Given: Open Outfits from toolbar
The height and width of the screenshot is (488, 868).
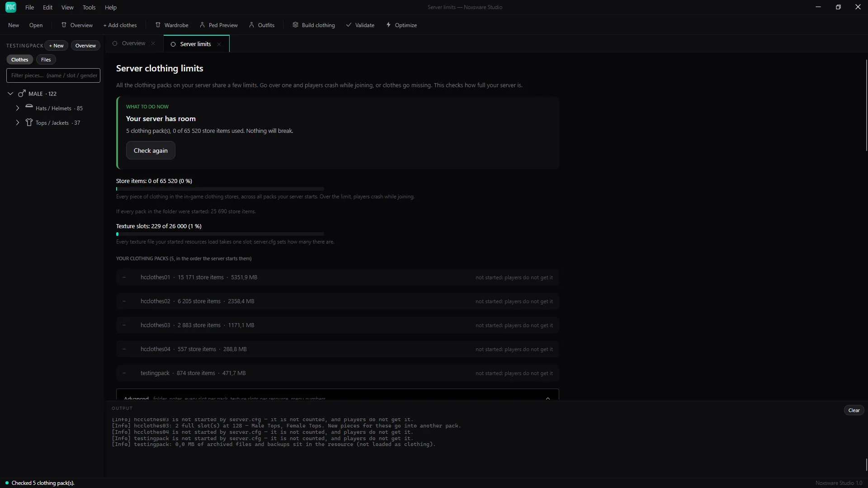Looking at the screenshot, I should 262,25.
